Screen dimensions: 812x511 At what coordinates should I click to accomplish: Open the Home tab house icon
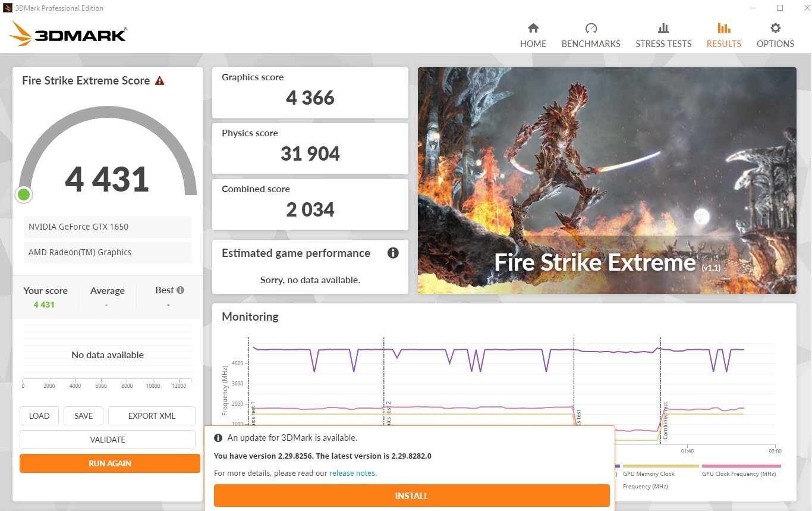point(533,28)
